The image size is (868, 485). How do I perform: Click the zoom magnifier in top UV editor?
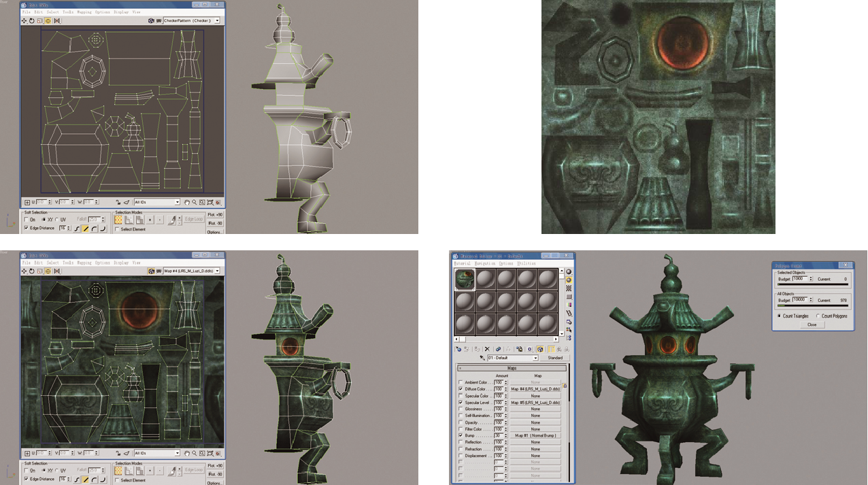pyautogui.click(x=195, y=202)
